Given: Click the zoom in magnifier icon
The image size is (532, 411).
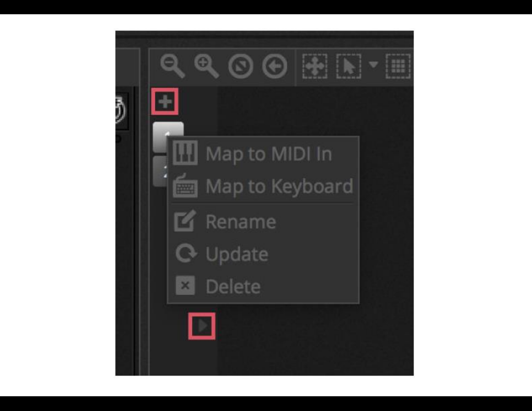Looking at the screenshot, I should (206, 66).
